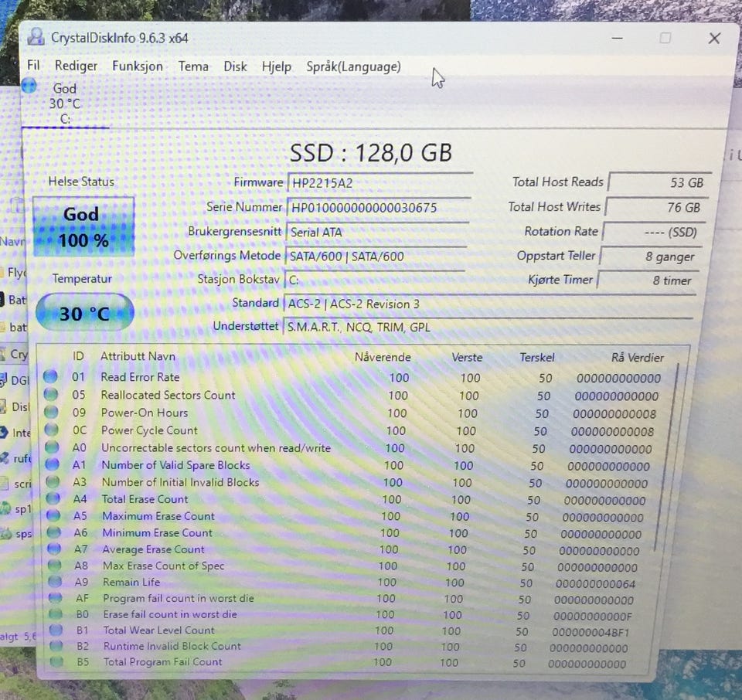Click the Rotation Rate value (SSD)
Screen dimensions: 742x700
(x=654, y=232)
